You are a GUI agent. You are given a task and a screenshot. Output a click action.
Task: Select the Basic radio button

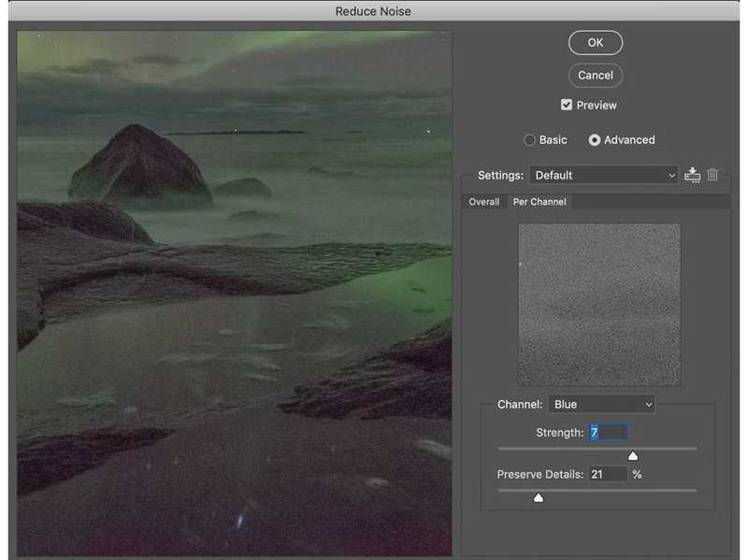[530, 140]
